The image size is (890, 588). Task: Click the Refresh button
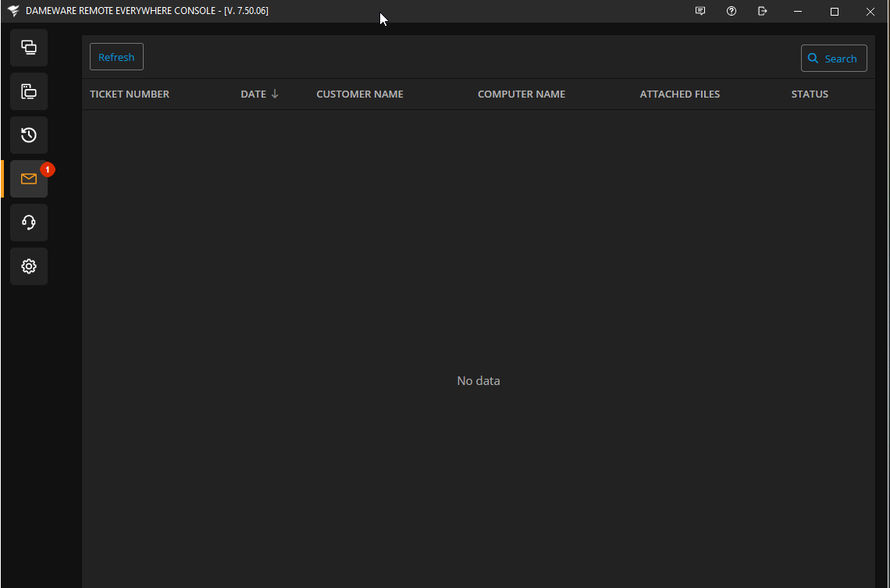coord(116,57)
